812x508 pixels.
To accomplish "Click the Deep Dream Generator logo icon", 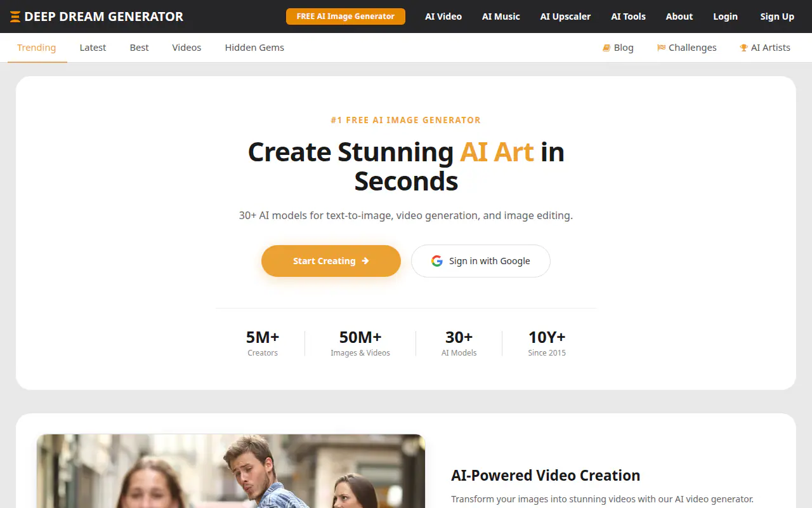I will 15,17.
